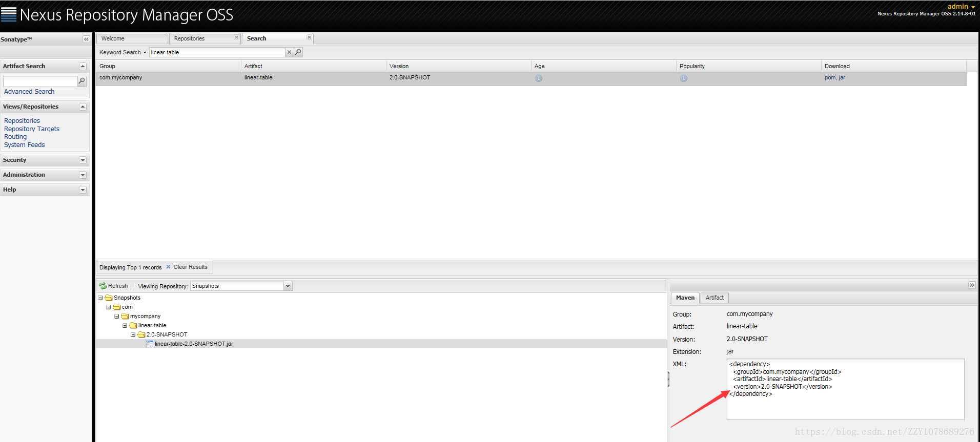This screenshot has height=442, width=980.
Task: Click the Snapshots root folder icon
Action: (x=109, y=298)
